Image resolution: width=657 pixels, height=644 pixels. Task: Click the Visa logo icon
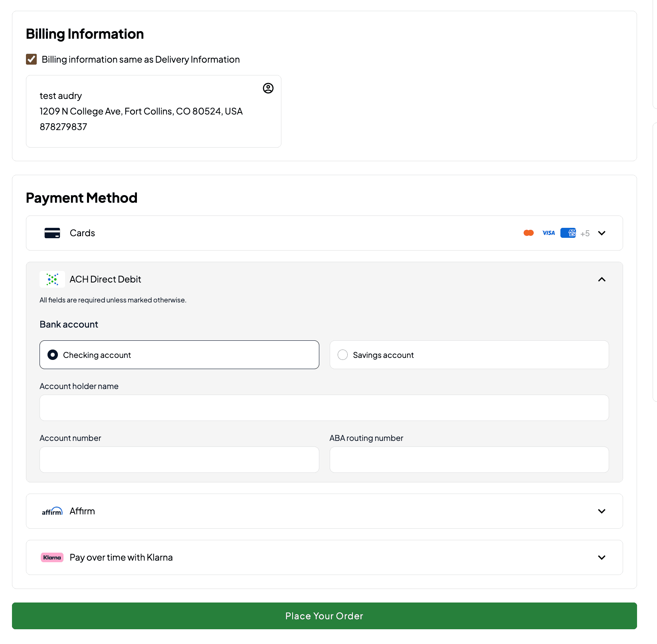pyautogui.click(x=548, y=233)
